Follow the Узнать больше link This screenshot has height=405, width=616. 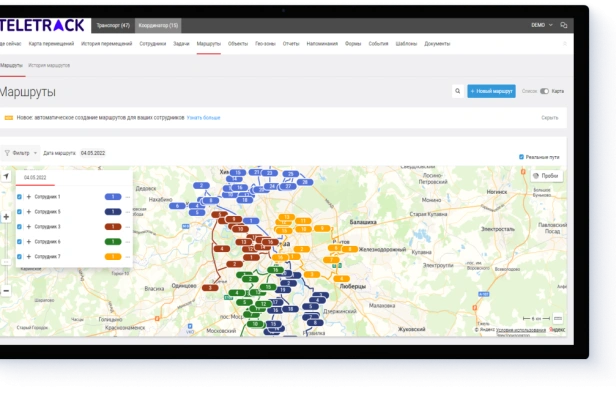coord(203,118)
